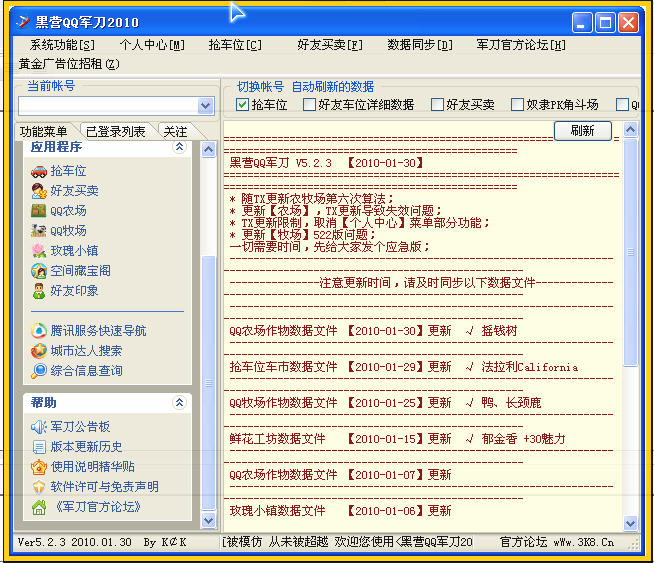Toggle 奴隶PK角斗场 checkbox
Viewport: 654px width, 563px height.
[517, 104]
